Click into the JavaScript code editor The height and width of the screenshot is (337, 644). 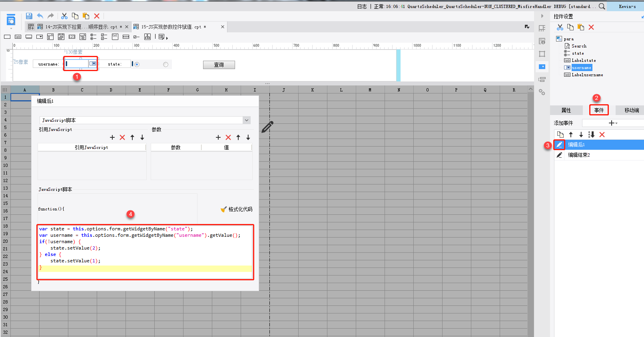(x=146, y=252)
